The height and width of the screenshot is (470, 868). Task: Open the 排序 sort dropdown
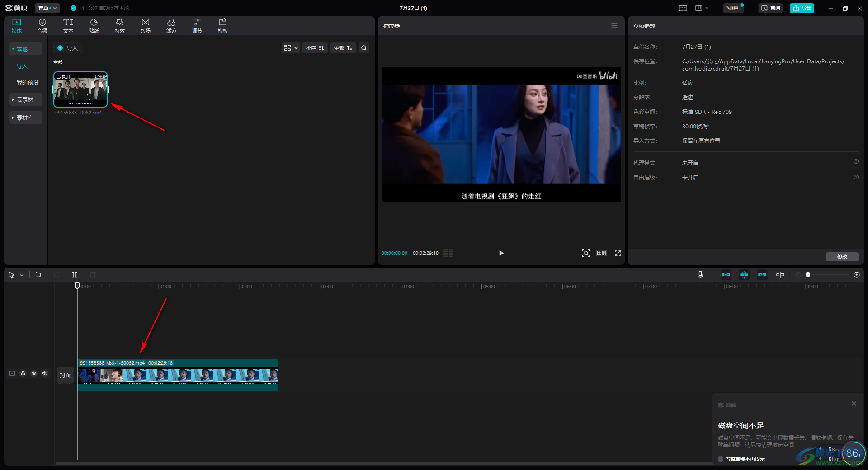[315, 48]
